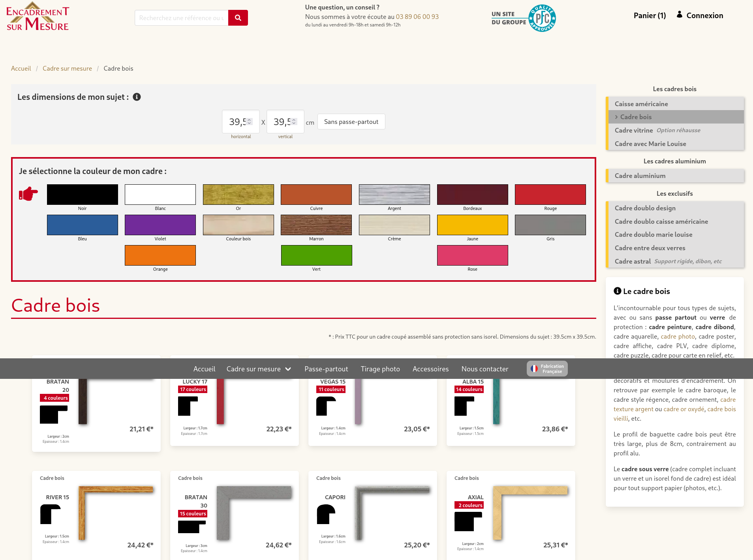753x560 pixels.
Task: Select the Vert color swatch
Action: tap(316, 255)
